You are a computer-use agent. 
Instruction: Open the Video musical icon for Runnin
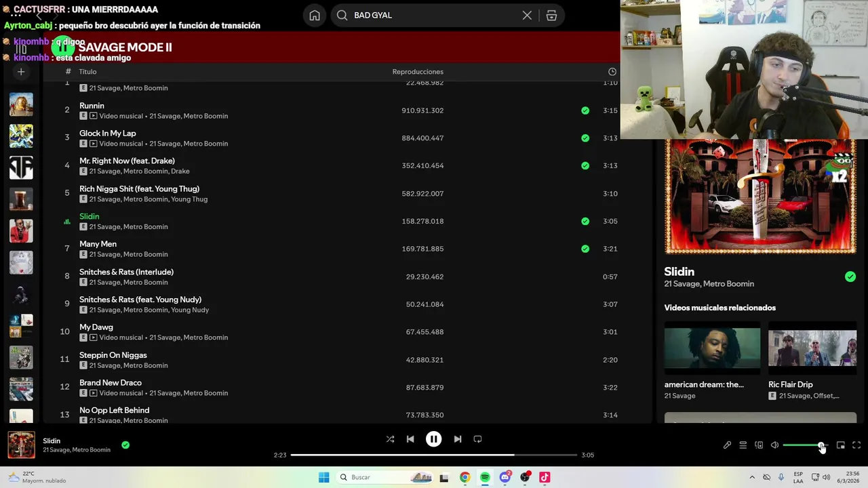(x=94, y=116)
